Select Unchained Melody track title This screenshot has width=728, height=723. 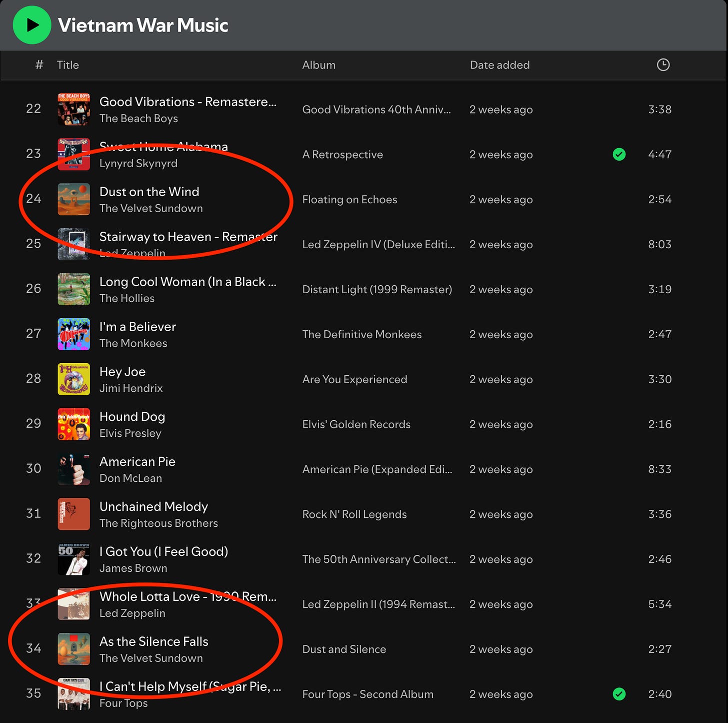click(153, 507)
